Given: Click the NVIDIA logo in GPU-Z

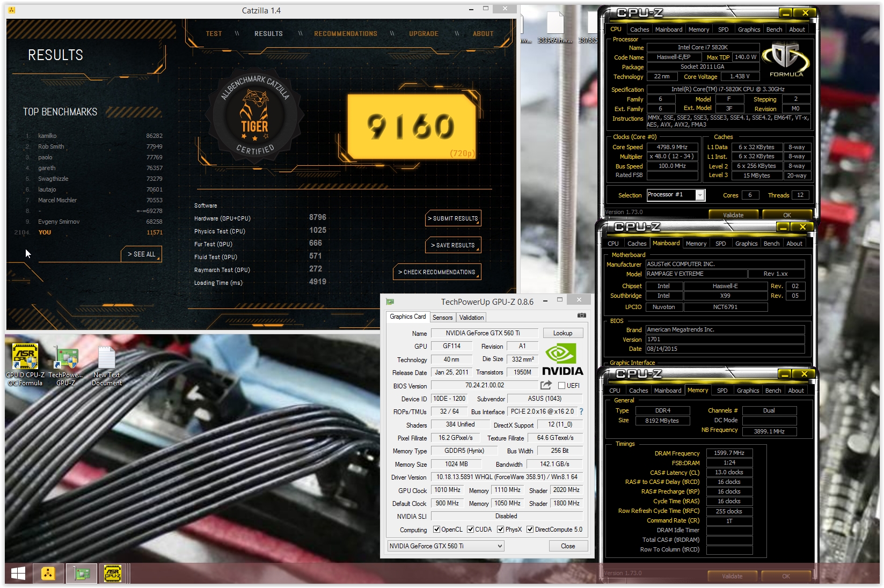Looking at the screenshot, I should 562,359.
